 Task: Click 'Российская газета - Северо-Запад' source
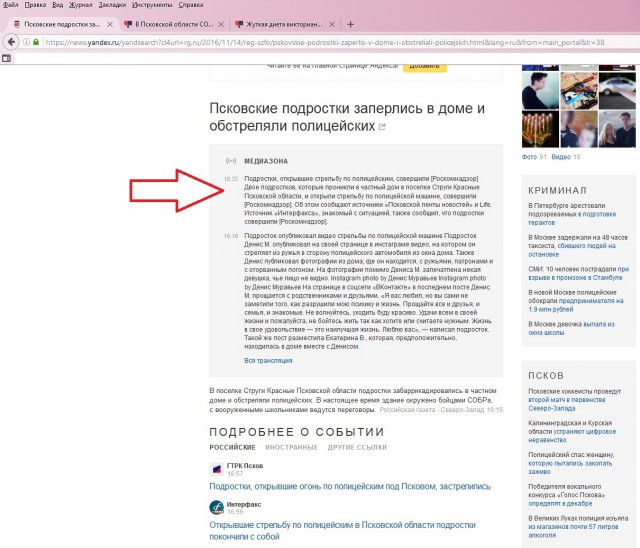(x=431, y=410)
